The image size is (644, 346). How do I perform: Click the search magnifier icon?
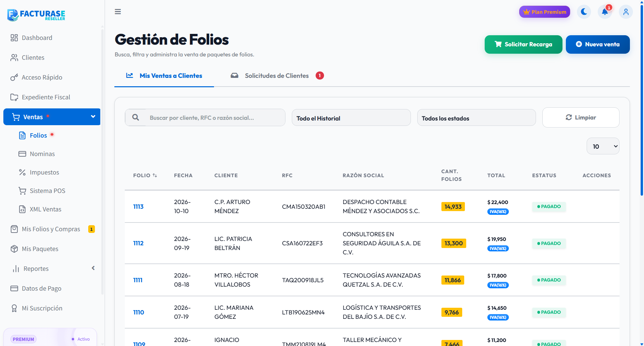[136, 117]
